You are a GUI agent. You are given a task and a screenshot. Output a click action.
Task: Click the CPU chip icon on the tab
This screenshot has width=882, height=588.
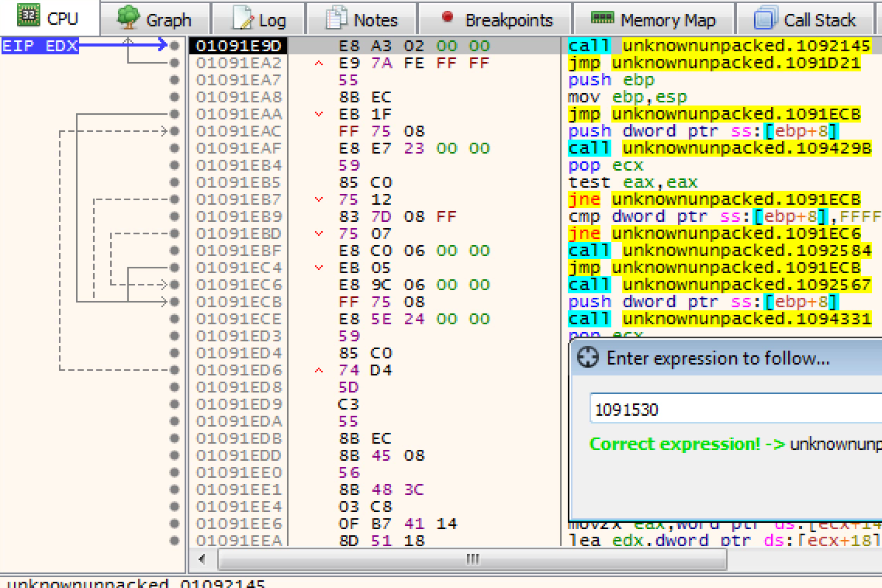pos(29,17)
